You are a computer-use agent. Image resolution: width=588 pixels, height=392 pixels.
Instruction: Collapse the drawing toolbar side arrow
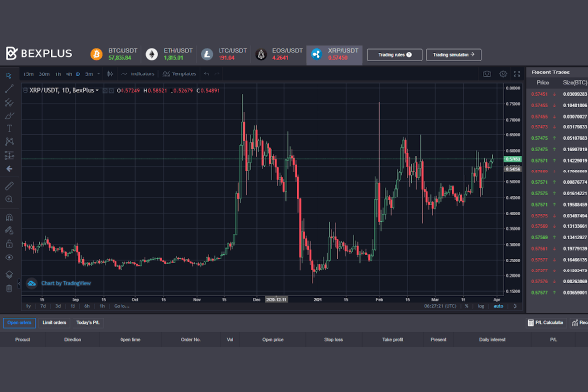[19, 283]
